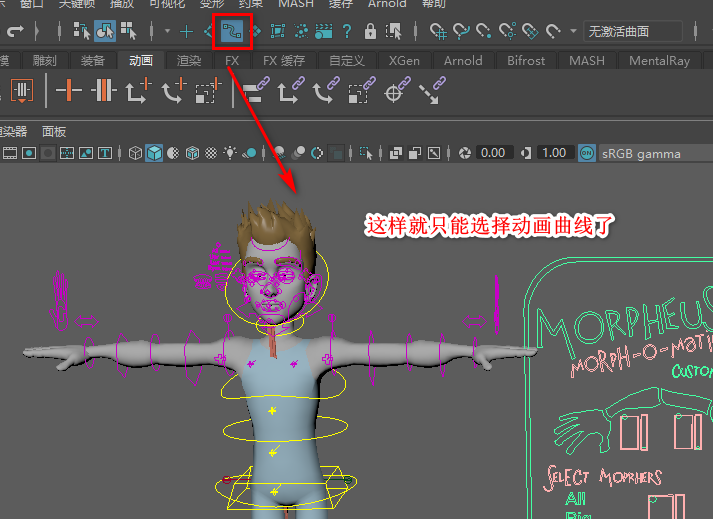Screen dimensions: 713x519
Task: Click the gamma value 1.00 field
Action: pos(554,153)
